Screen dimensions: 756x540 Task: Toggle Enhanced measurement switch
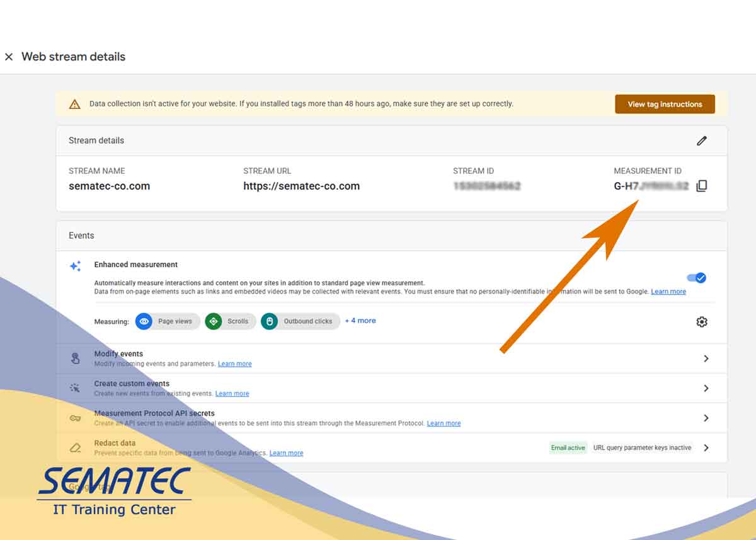click(x=696, y=278)
